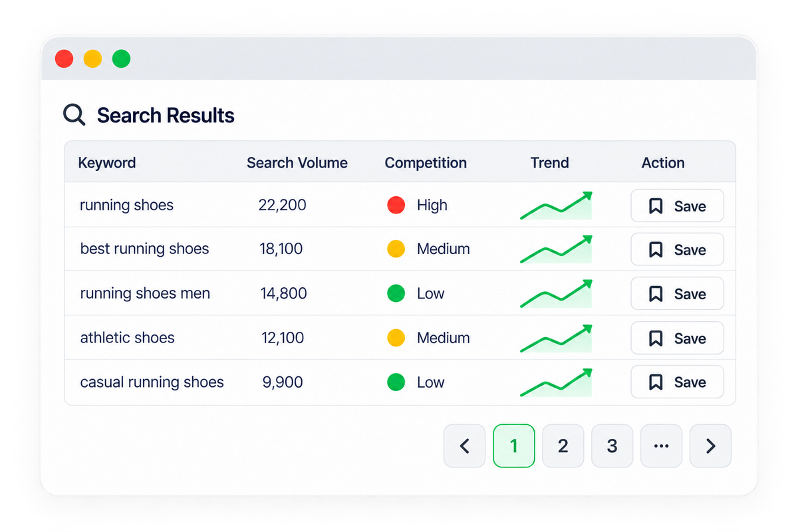This screenshot has width=798, height=532.
Task: Open trend chart for 'running shoes men'
Action: [556, 293]
